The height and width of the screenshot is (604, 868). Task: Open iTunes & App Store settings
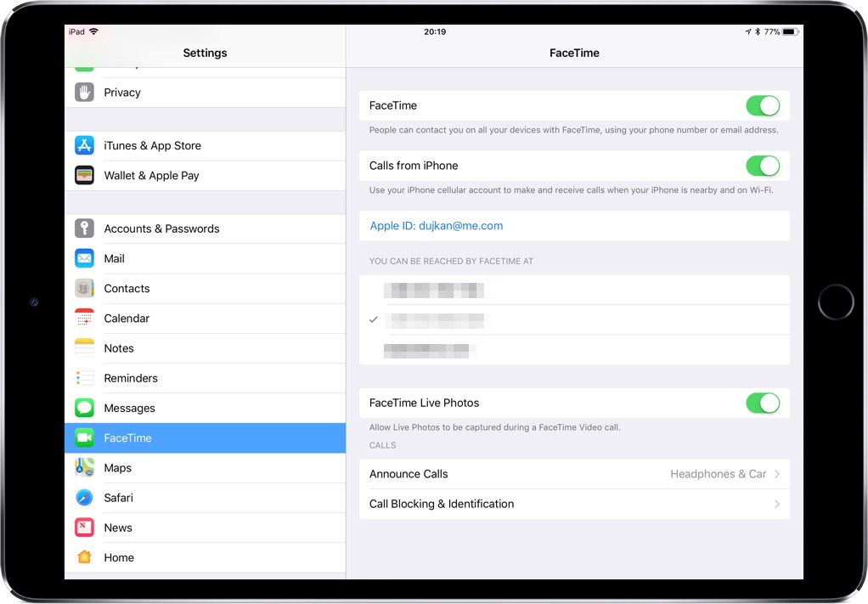(x=205, y=145)
